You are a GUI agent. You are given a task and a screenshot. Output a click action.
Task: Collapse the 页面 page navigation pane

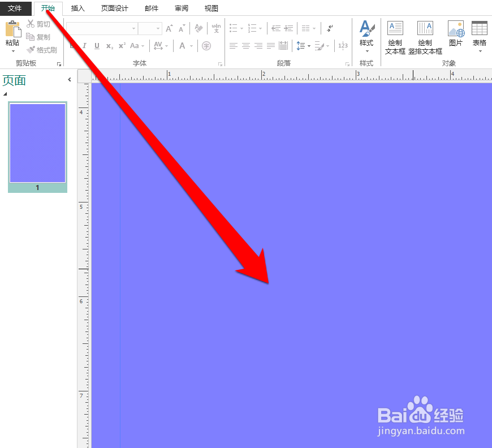coord(70,80)
